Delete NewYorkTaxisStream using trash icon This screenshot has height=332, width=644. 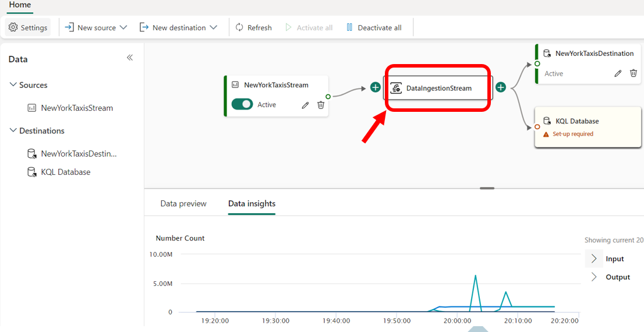321,105
